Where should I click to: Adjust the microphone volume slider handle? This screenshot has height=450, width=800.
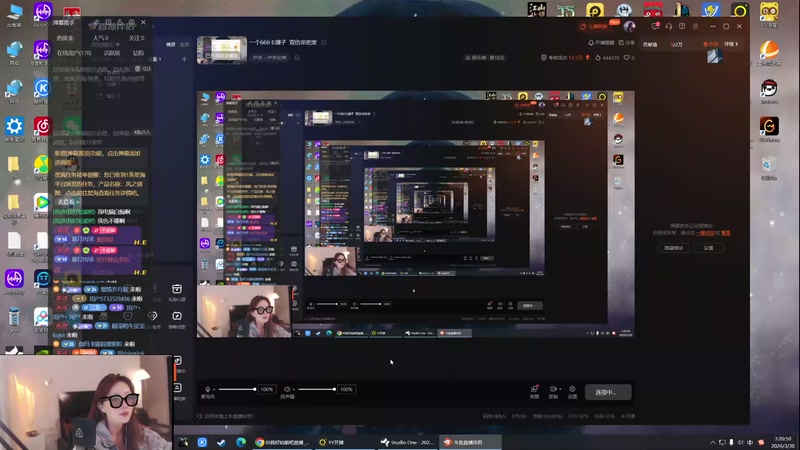(x=254, y=389)
